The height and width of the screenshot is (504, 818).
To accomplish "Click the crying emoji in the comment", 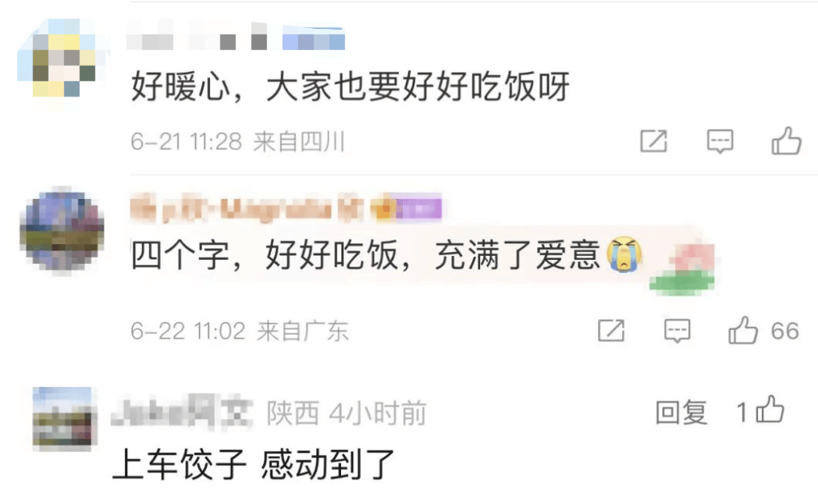I will (624, 254).
